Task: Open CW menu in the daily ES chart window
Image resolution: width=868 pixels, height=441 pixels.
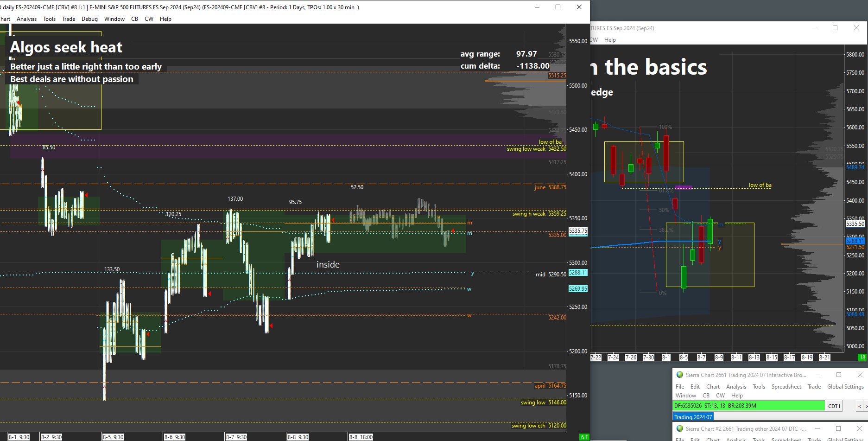Action: (x=149, y=19)
